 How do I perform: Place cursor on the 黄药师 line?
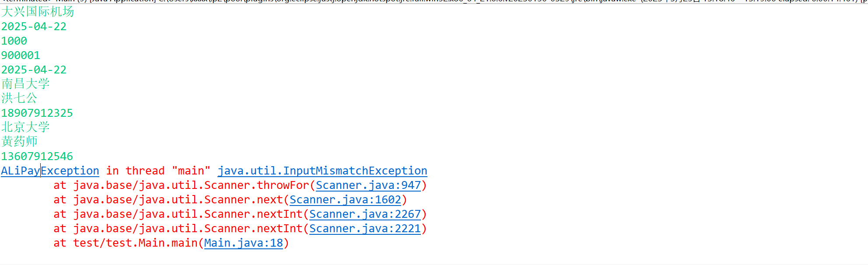point(19,142)
